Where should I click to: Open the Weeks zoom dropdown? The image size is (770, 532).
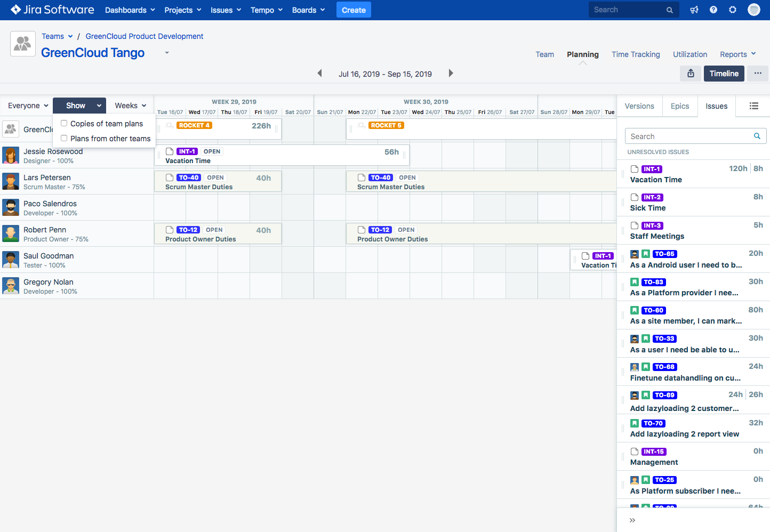click(130, 106)
